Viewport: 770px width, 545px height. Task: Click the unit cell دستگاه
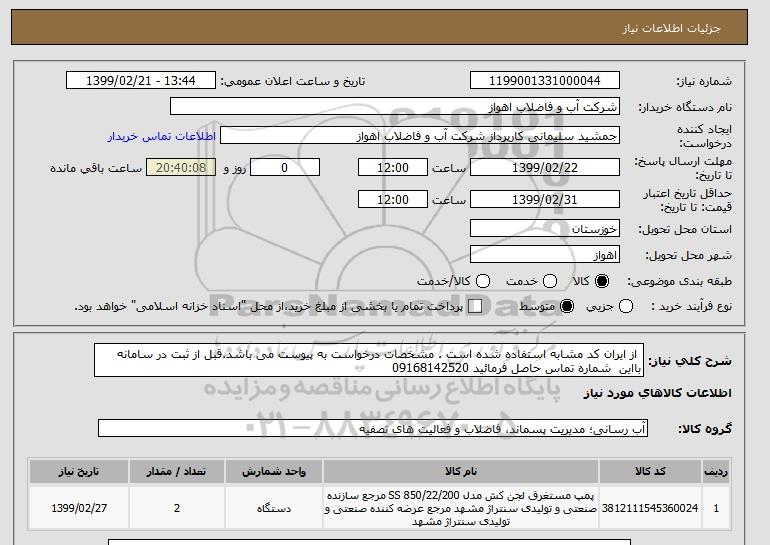[274, 508]
